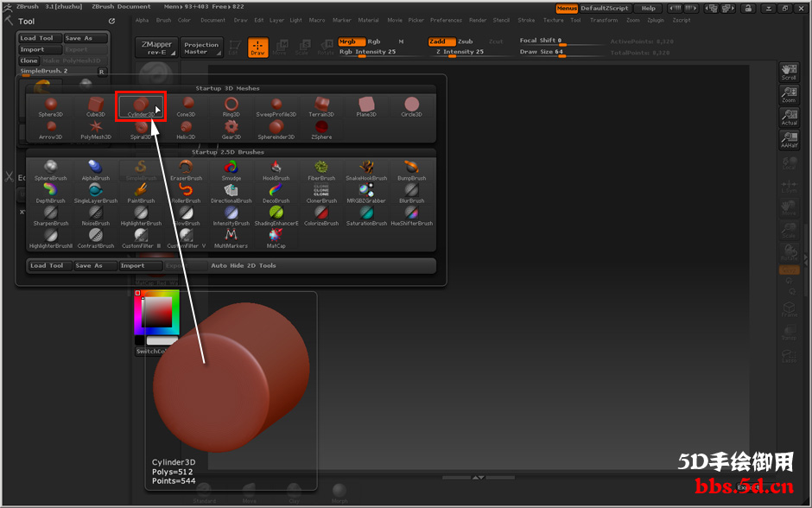Viewport: 812px width, 508px height.
Task: Pick the Plane3D mesh
Action: [x=366, y=106]
